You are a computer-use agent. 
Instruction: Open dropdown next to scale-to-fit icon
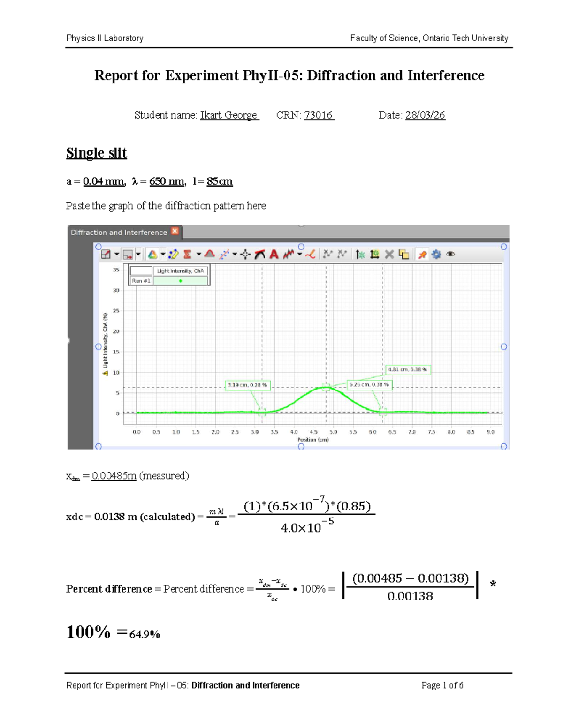coord(116,255)
